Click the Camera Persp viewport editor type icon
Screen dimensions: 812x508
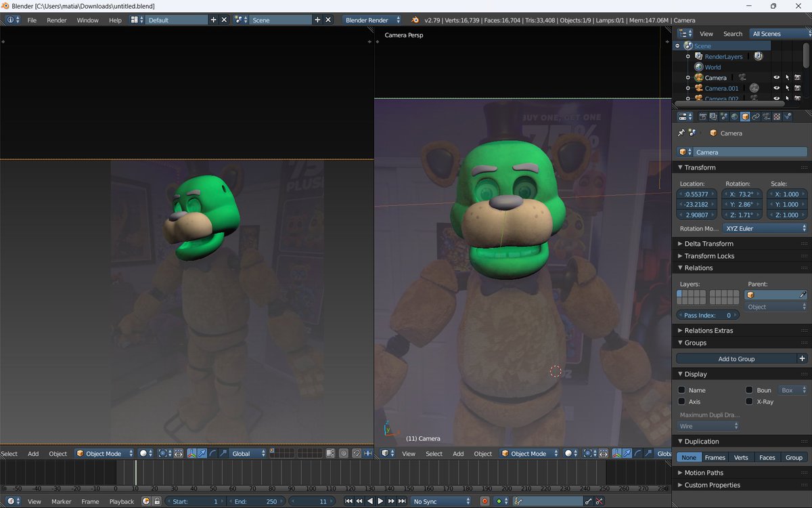[x=386, y=453]
